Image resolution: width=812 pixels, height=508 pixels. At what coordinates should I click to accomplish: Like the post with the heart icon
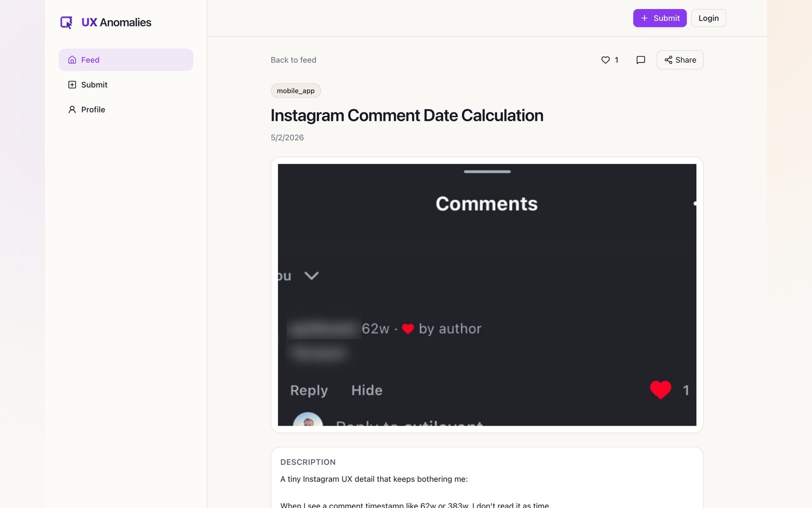point(605,60)
